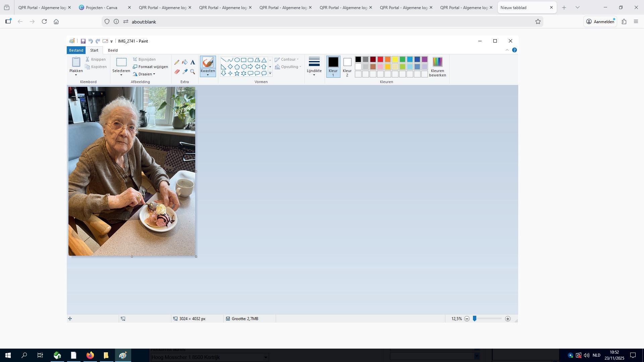Image resolution: width=644 pixels, height=362 pixels.
Task: Open the Bestand file menu
Action: [76, 50]
